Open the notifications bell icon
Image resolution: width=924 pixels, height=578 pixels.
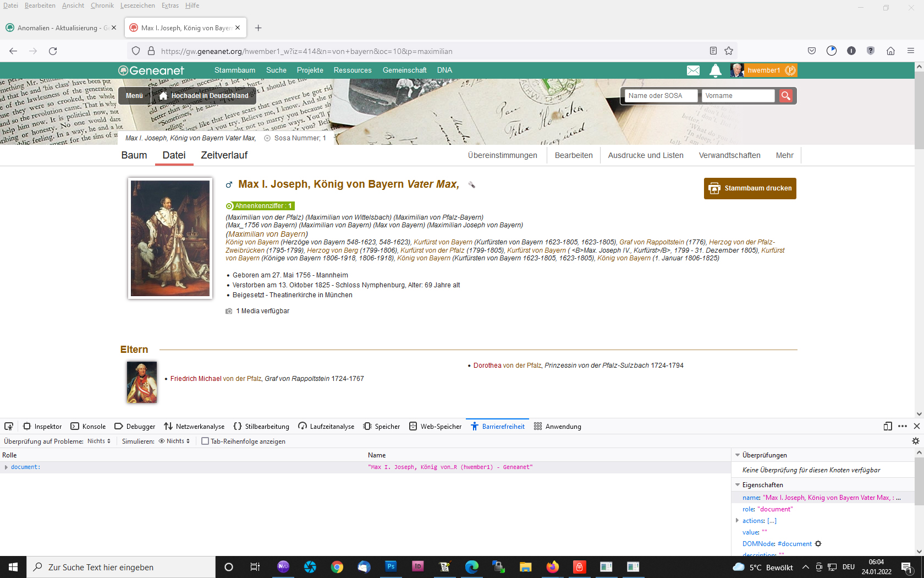click(x=715, y=70)
